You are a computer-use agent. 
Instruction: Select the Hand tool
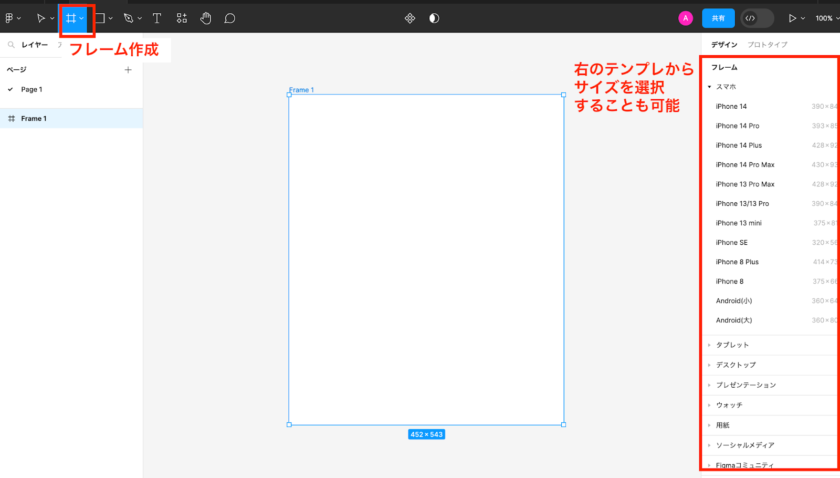click(205, 18)
